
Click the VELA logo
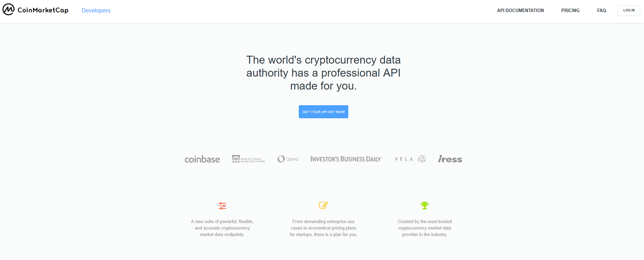coord(410,159)
